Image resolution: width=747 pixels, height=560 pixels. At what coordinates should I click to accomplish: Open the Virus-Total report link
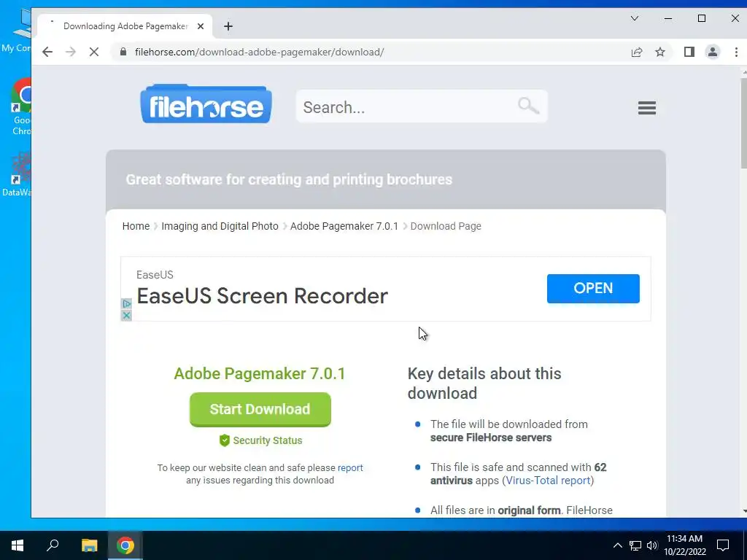[548, 481]
